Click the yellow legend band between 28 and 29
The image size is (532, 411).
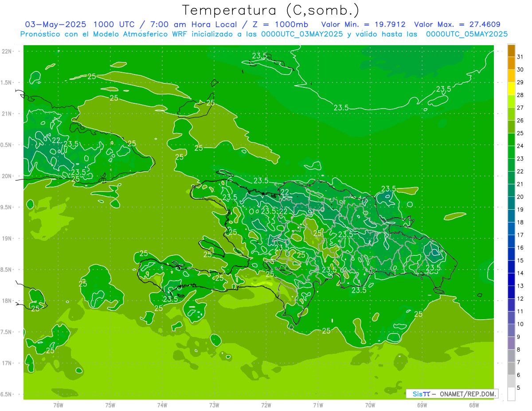click(x=511, y=89)
